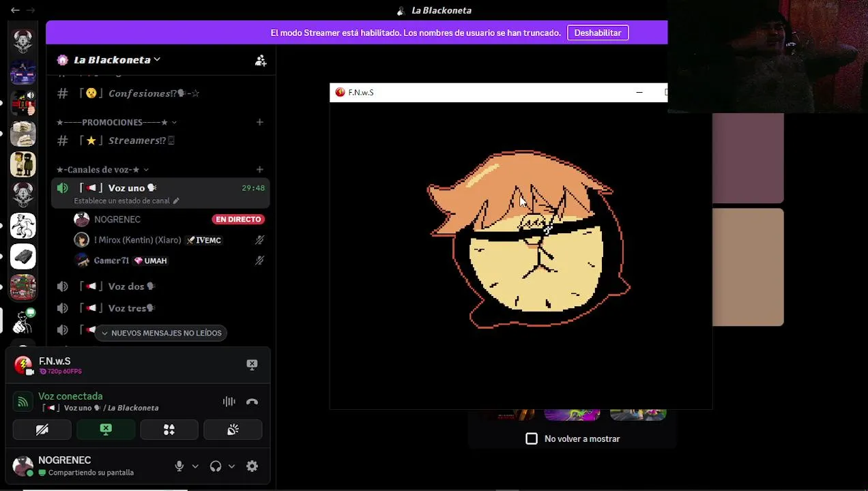Open headphone output options arrow
Image resolution: width=868 pixels, height=491 pixels.
pyautogui.click(x=231, y=466)
